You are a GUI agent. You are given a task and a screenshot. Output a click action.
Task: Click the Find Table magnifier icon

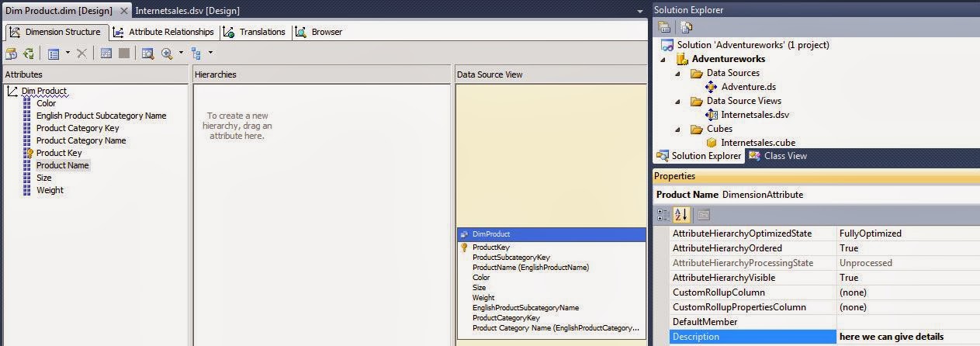click(x=147, y=54)
